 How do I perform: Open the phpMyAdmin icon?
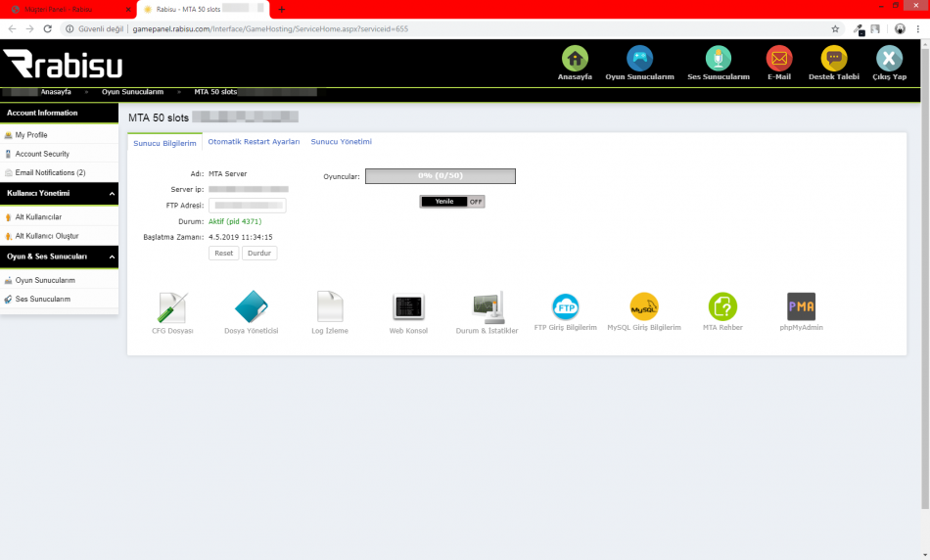click(x=802, y=306)
